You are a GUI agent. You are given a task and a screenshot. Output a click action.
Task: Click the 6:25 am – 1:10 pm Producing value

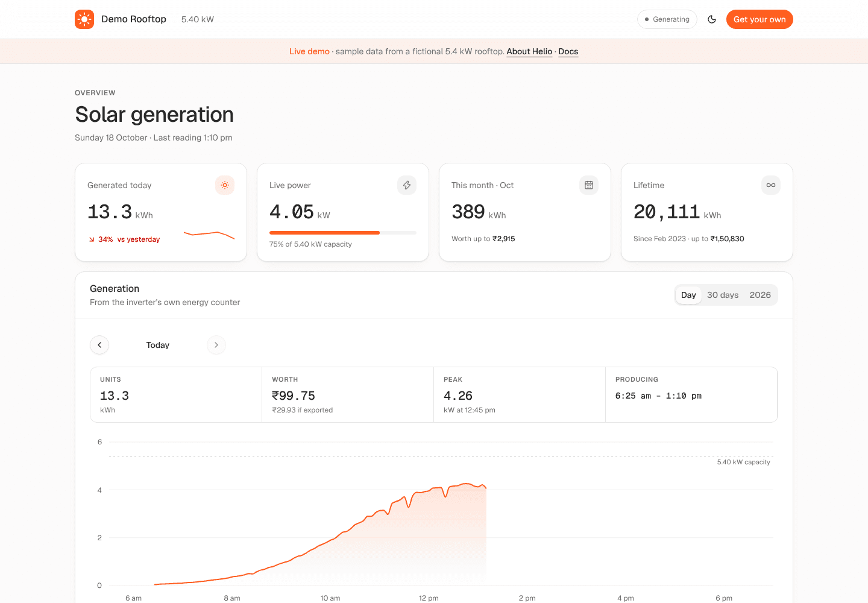tap(658, 396)
